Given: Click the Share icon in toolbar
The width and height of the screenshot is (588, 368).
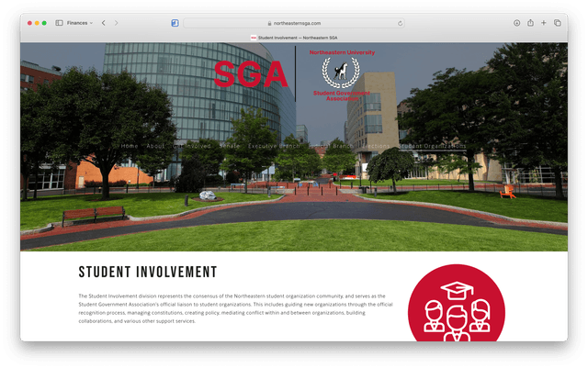Looking at the screenshot, I should point(530,23).
